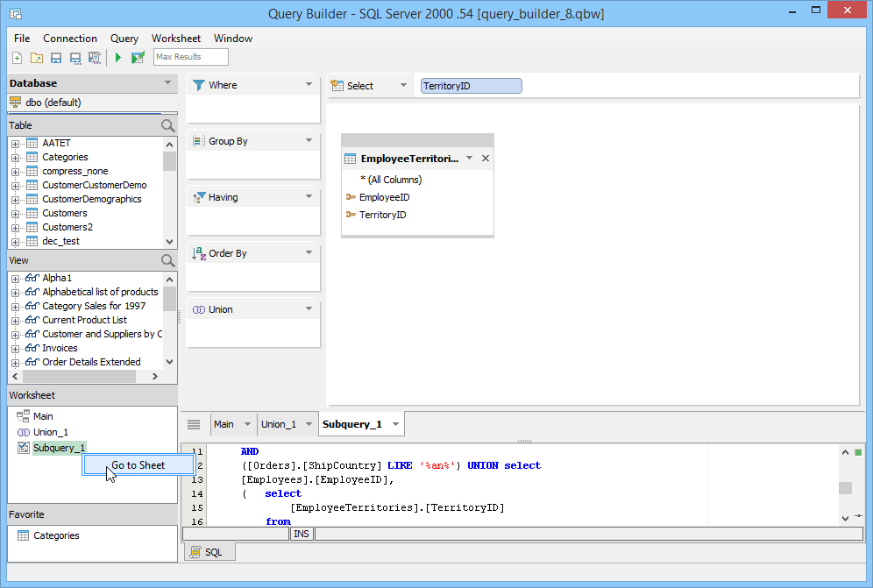Switch to the Union_1 worksheet tab
Viewport: 873px width, 588px height.
coord(279,424)
